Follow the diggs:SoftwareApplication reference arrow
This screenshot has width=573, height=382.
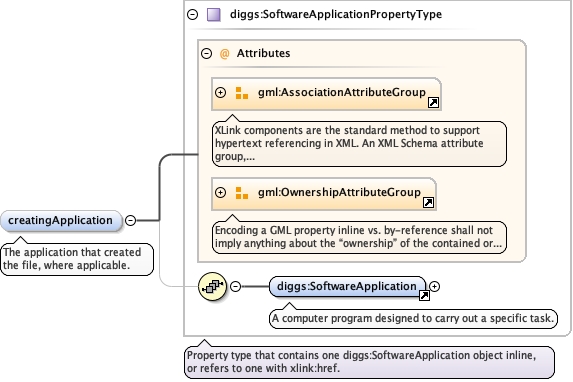point(424,295)
